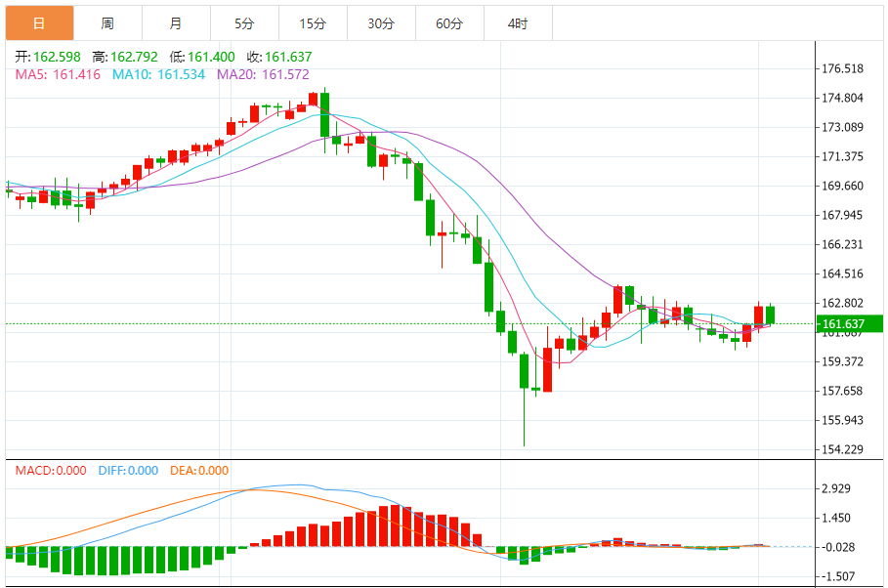Select the 日 daily timeframe tab
Image resolution: width=888 pixels, height=588 pixels.
[x=40, y=23]
